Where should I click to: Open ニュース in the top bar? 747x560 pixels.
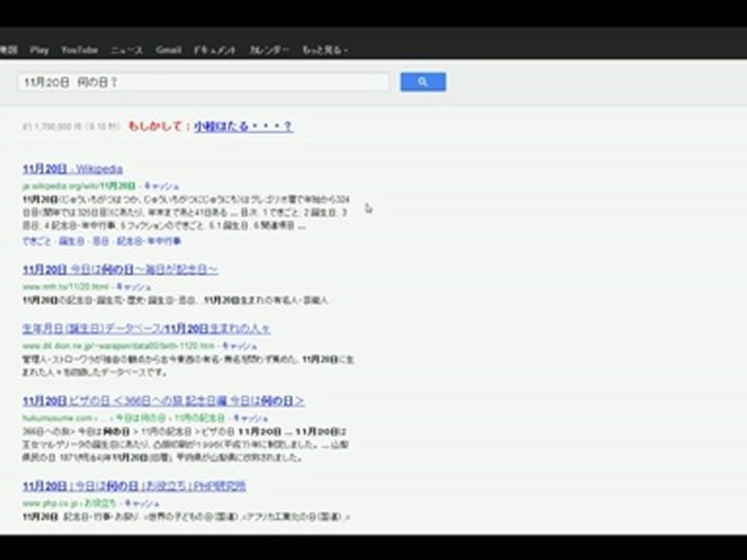(x=127, y=50)
